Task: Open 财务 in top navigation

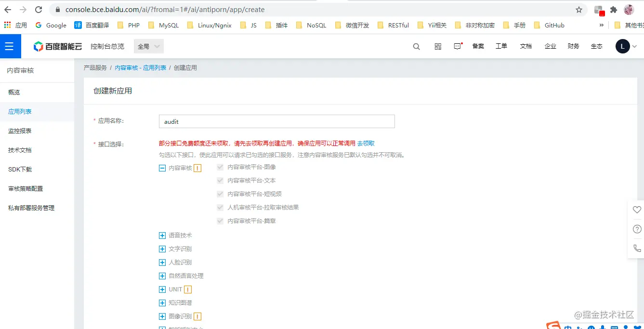Action: coord(573,46)
